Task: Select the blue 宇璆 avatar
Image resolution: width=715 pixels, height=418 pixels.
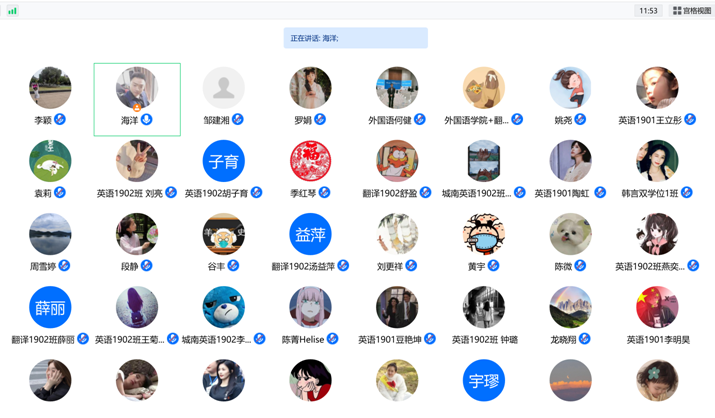Action: coord(483,381)
